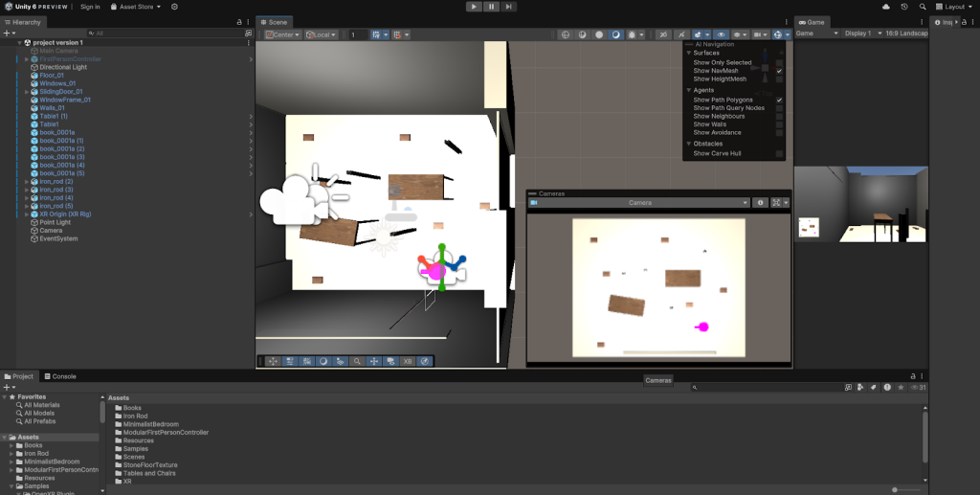Enable the Show Only Selected checkbox
The height and width of the screenshot is (495, 980).
coord(779,62)
